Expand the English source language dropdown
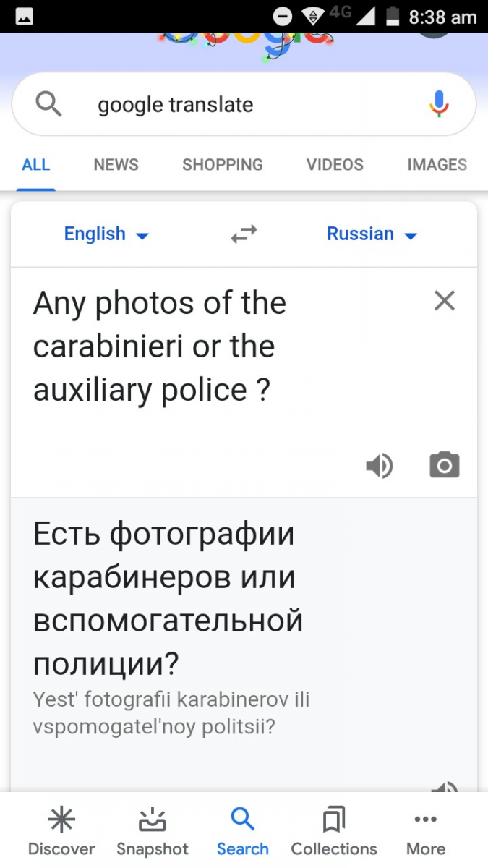488x868 pixels. coord(106,234)
